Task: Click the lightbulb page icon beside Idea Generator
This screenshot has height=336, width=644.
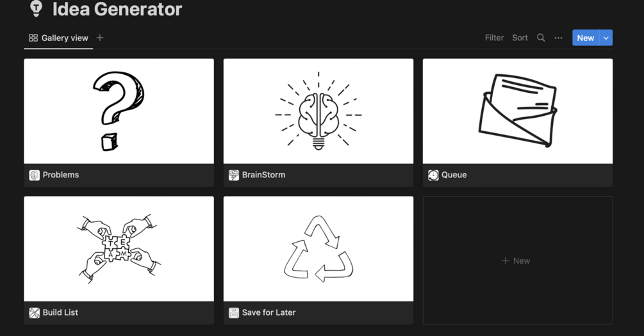Action: click(x=36, y=8)
